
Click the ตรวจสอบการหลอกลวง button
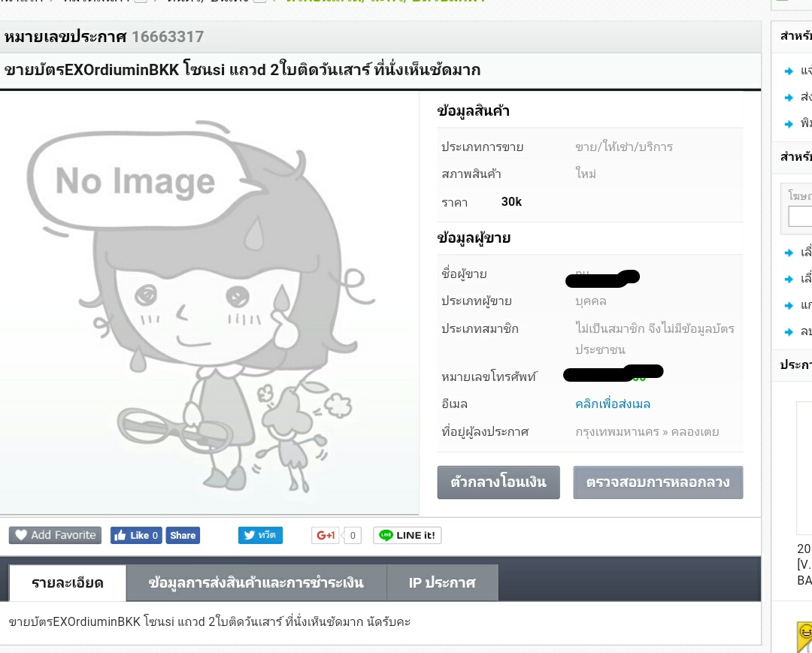click(x=658, y=482)
